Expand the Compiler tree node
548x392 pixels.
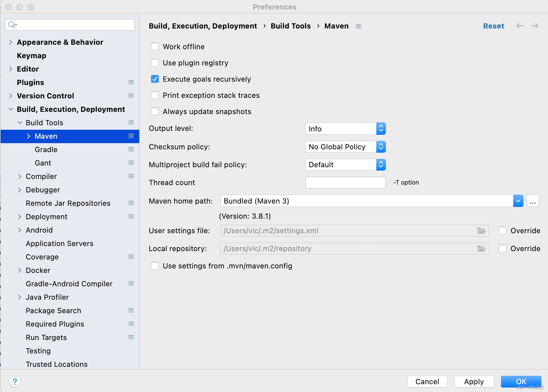tap(20, 176)
